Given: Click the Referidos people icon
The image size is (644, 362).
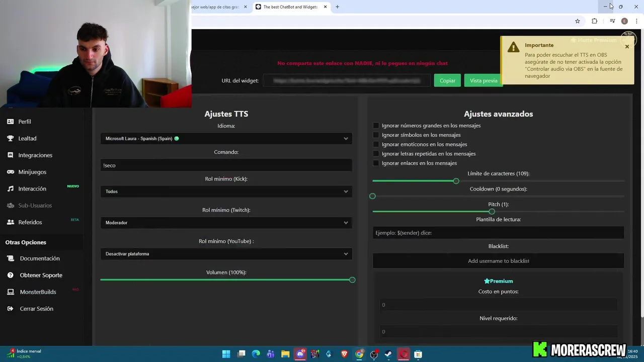Looking at the screenshot, I should (10, 222).
